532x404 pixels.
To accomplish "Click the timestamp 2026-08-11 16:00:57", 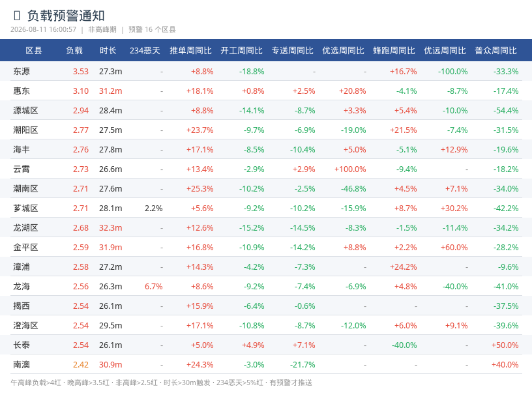I will click(x=44, y=29).
